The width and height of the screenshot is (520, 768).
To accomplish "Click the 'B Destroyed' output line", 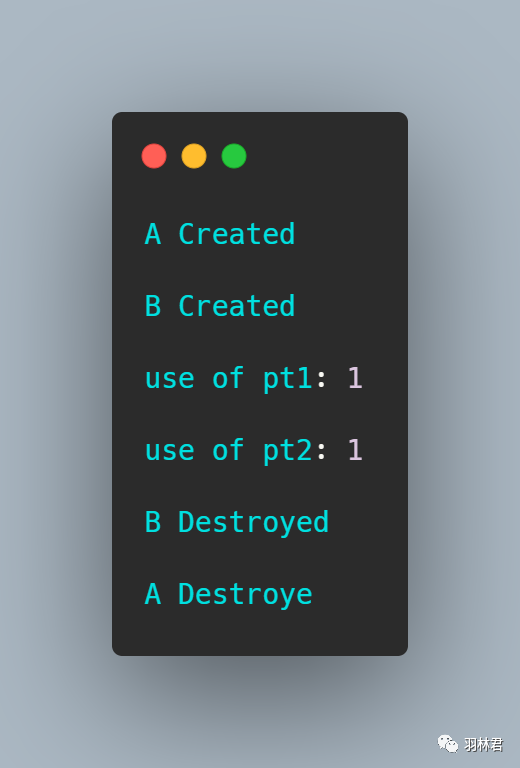I will pyautogui.click(x=237, y=523).
